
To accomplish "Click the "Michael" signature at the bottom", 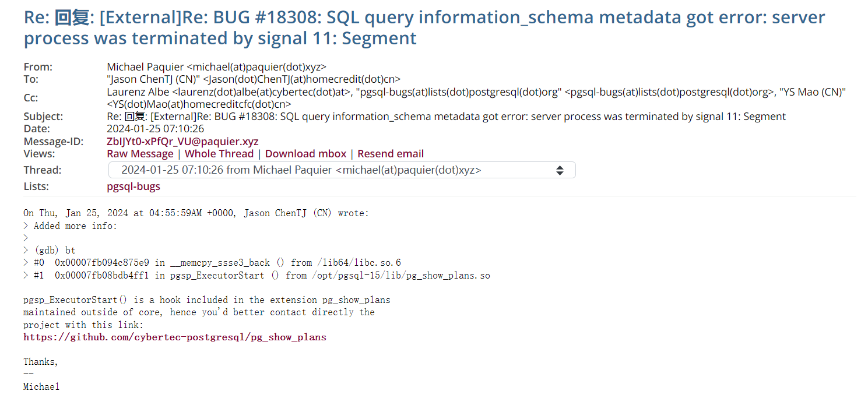I will click(41, 386).
